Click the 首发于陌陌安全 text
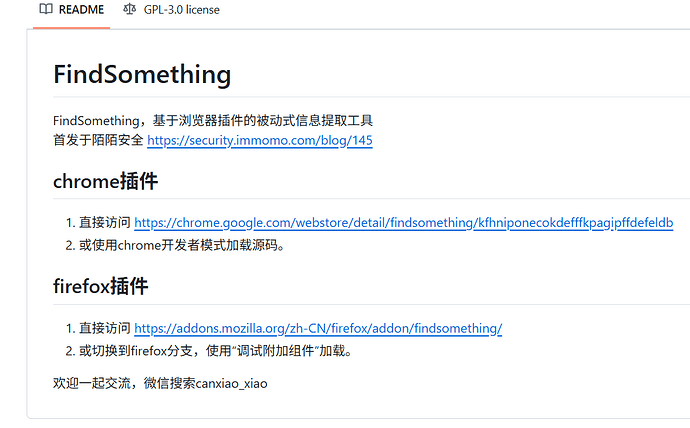 click(x=98, y=140)
